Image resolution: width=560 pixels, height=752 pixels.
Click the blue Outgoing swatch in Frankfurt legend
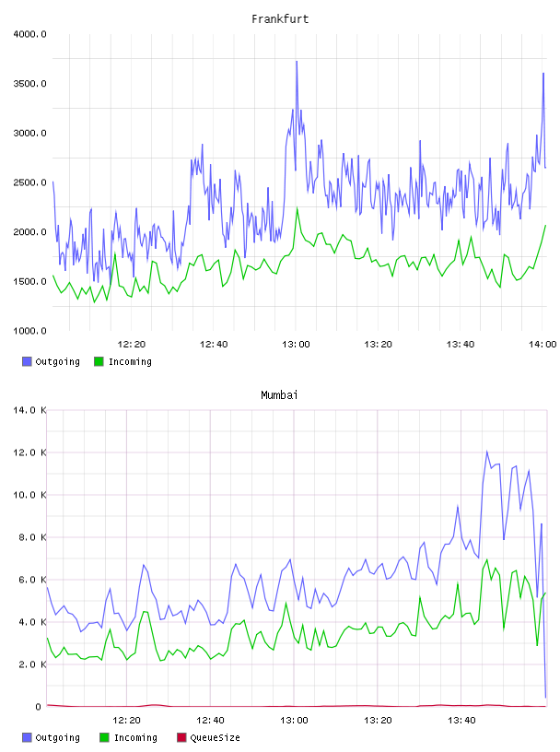pos(27,361)
